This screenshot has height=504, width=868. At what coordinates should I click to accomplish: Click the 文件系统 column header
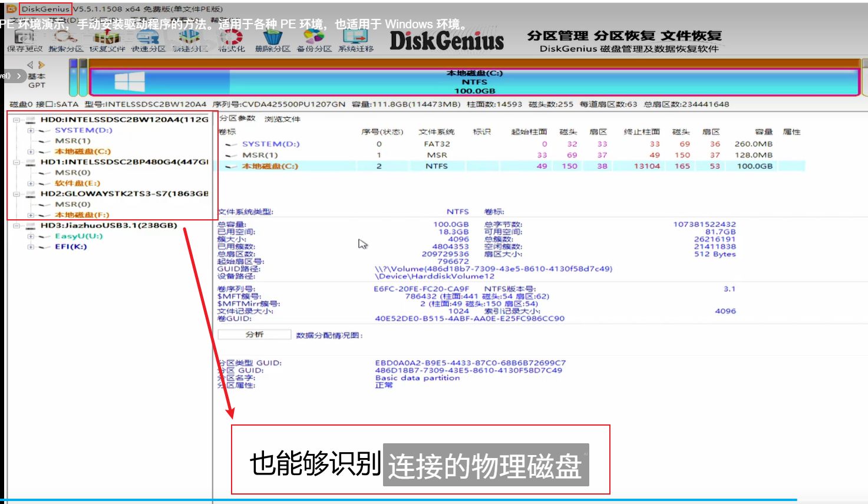(x=437, y=132)
